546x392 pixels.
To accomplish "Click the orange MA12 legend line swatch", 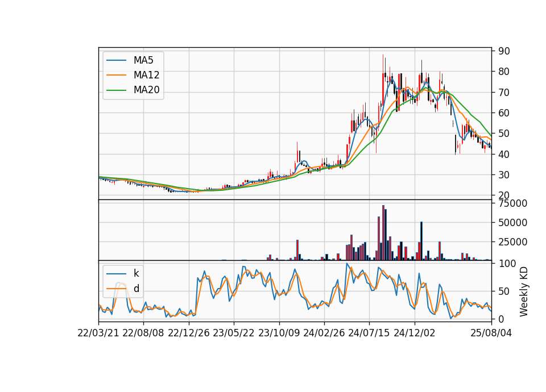I will coord(116,75).
